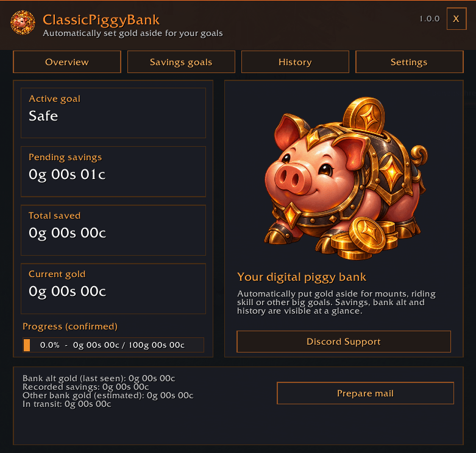Click the Current gold card
This screenshot has width=476, height=453.
tap(113, 289)
